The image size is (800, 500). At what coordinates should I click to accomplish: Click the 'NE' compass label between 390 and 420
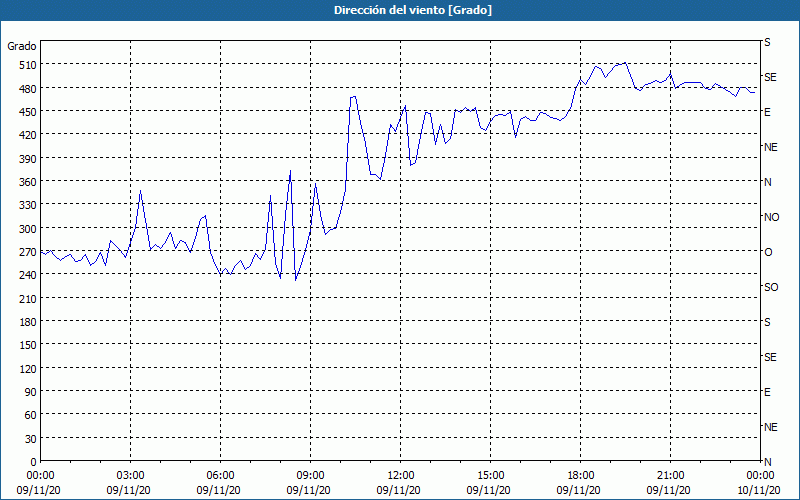tap(771, 147)
